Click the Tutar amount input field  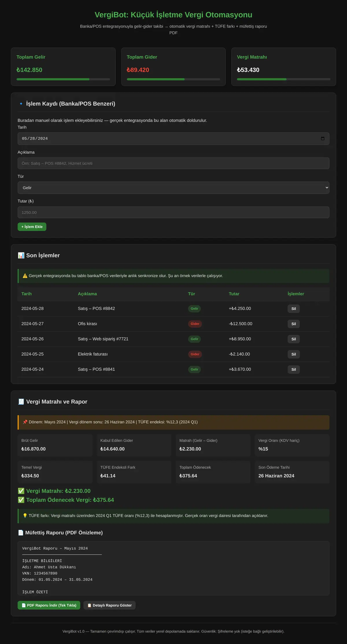coord(173,212)
